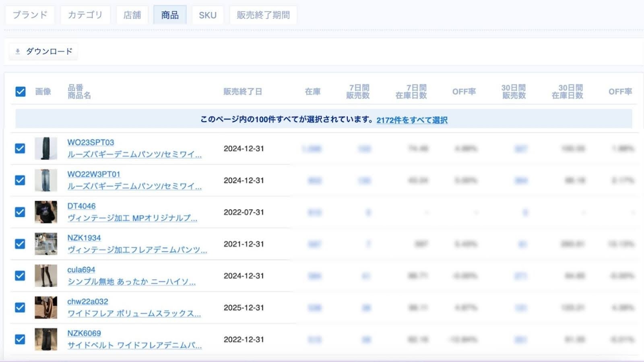Screen dimensions: 644x362
Task: Open product thumbnail for WO23SPT03
Action: click(x=46, y=148)
